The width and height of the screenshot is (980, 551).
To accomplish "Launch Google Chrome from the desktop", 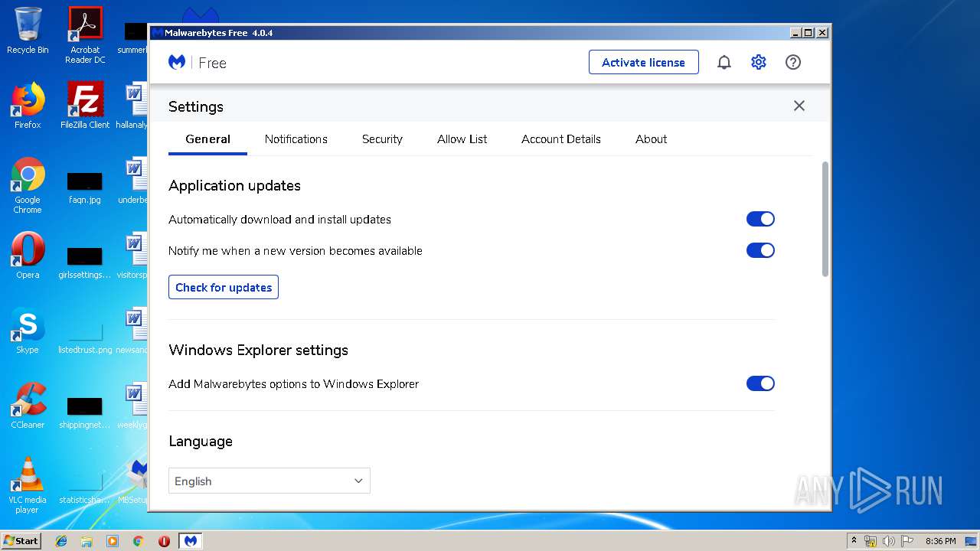I will (x=28, y=185).
